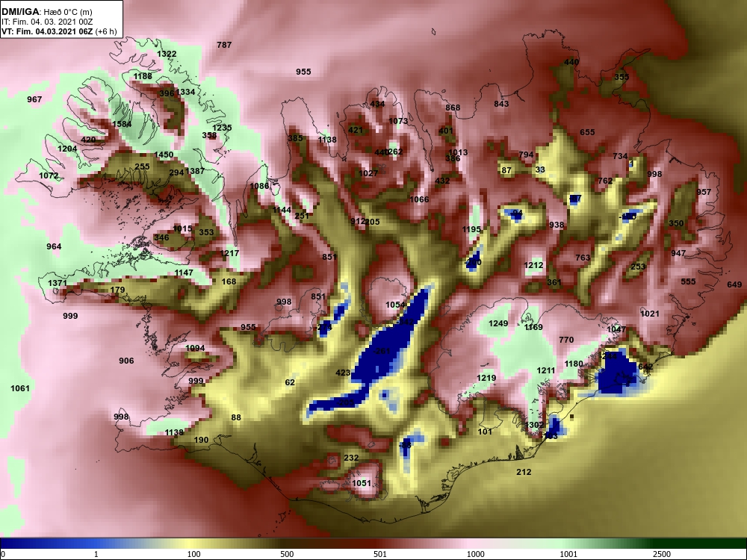Select the value 1212 on the map
This screenshot has height=560, width=747.
[x=533, y=265]
